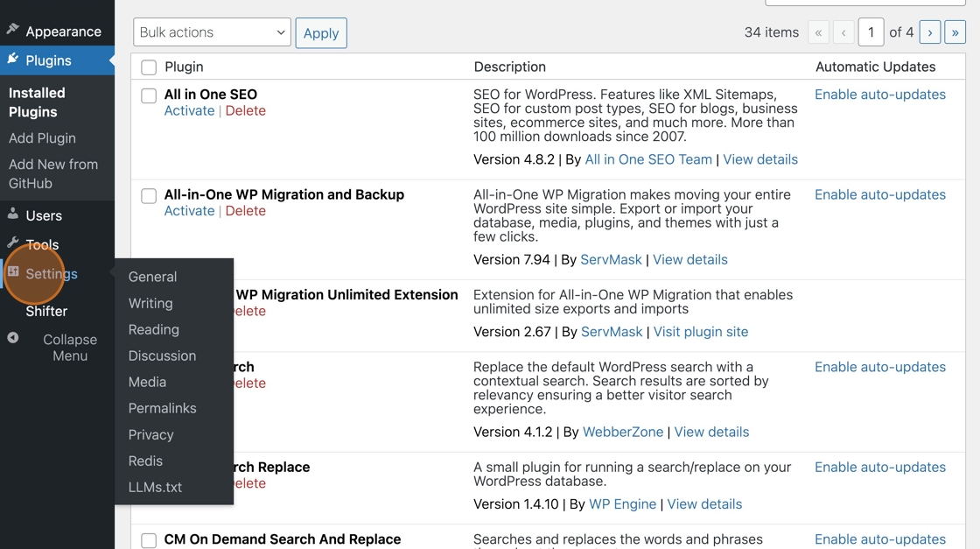Click the Tools wrench icon

click(x=12, y=243)
